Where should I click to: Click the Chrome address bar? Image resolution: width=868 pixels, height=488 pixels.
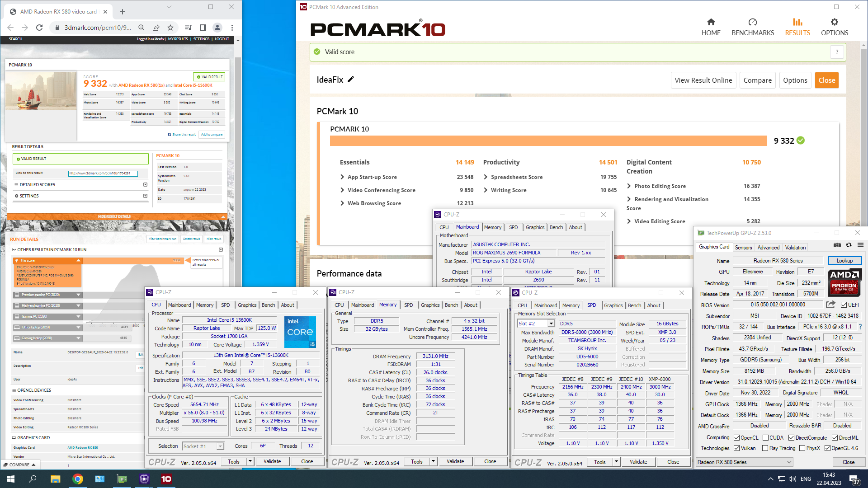98,28
